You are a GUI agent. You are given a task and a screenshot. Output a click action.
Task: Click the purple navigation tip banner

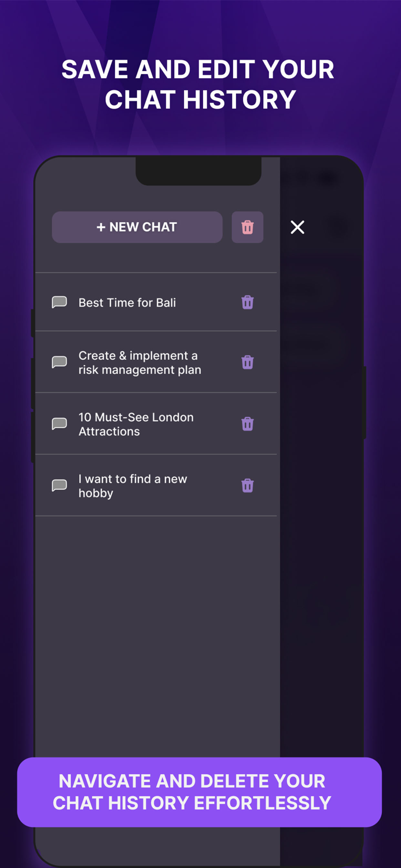200,792
